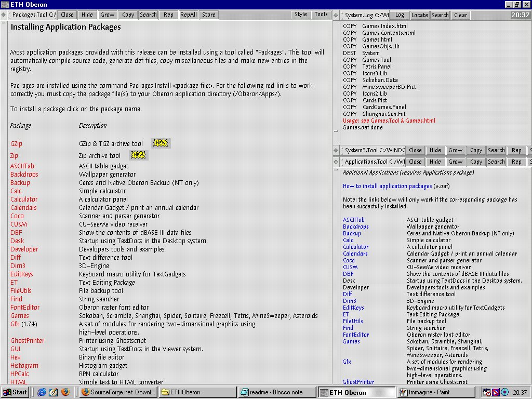The height and width of the screenshot is (399, 532).
Task: Grow the Applications.Tool viewer
Action: pyautogui.click(x=456, y=162)
